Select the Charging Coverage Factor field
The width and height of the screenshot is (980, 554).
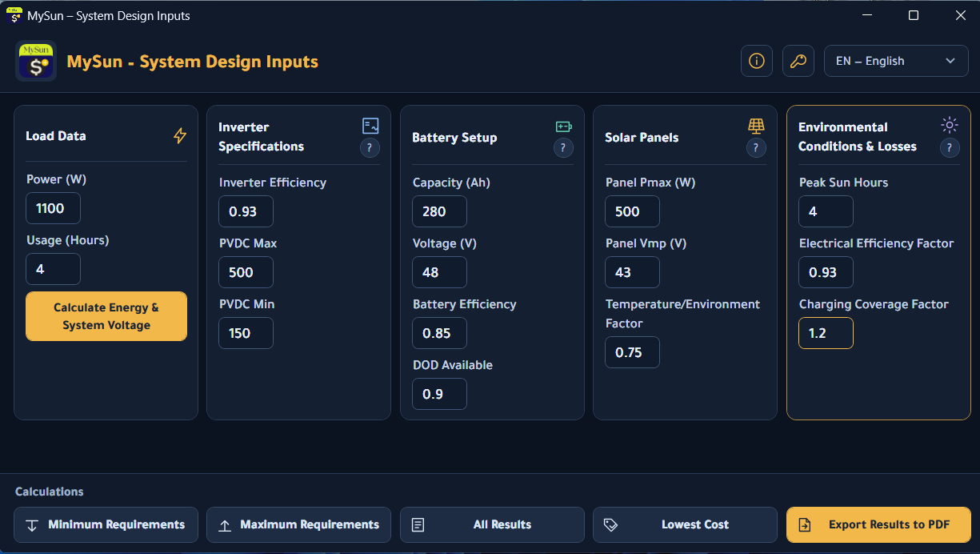click(826, 333)
